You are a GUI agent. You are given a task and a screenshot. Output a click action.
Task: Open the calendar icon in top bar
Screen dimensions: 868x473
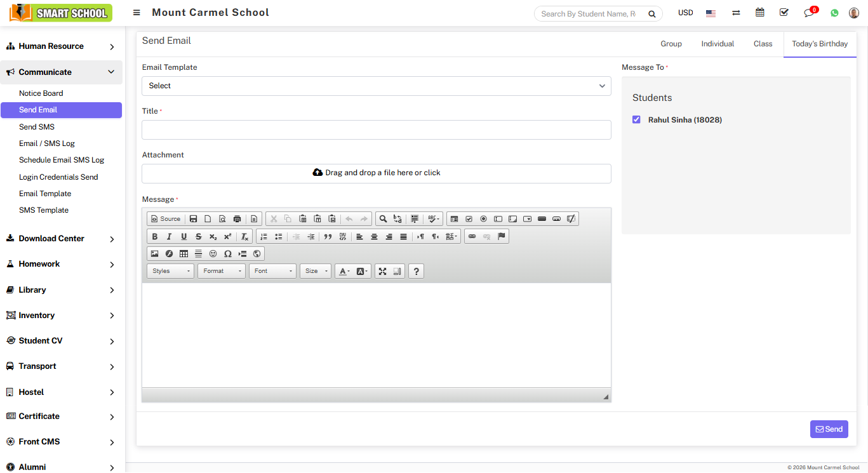click(x=759, y=13)
